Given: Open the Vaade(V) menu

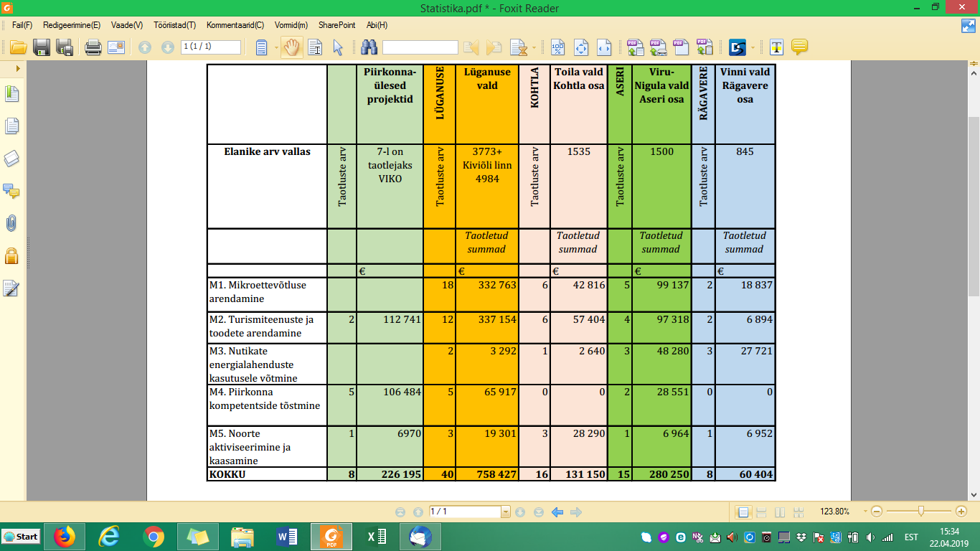Looking at the screenshot, I should pyautogui.click(x=127, y=25).
